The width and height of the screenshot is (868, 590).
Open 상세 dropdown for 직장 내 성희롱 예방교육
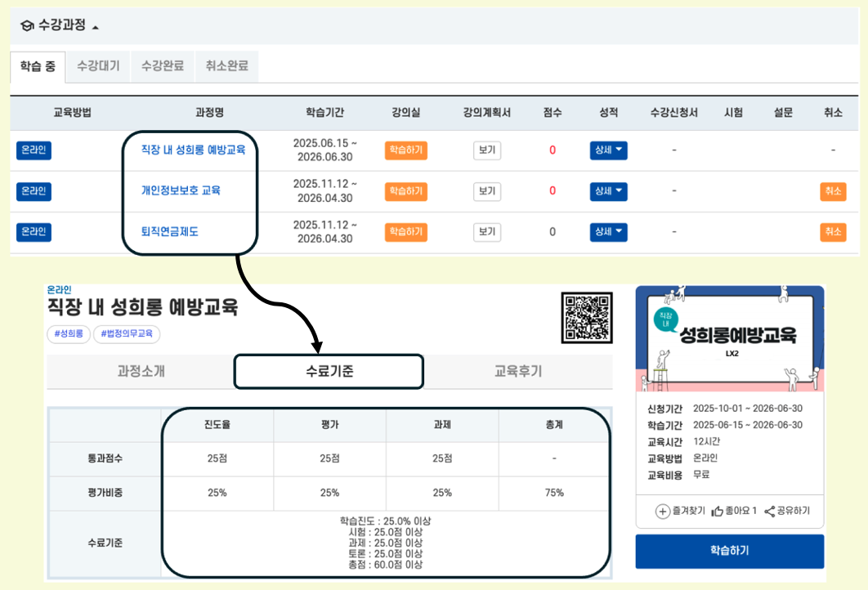point(608,150)
